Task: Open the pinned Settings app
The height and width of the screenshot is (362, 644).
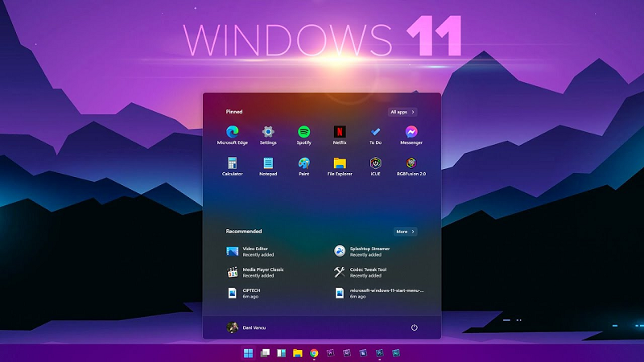Action: tap(268, 136)
